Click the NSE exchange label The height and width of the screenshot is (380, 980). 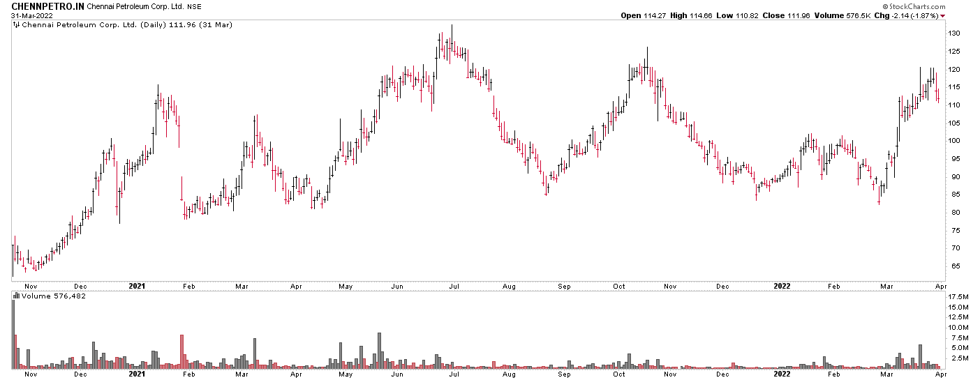194,6
